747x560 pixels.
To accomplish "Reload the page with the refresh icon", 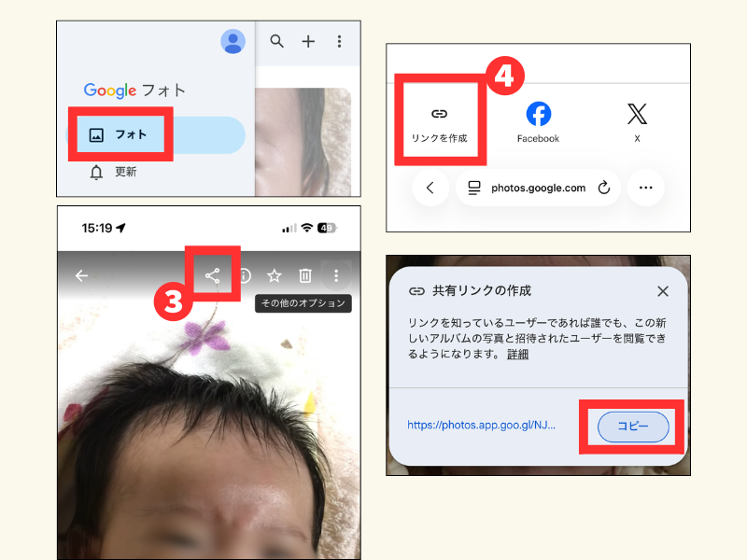I will (603, 188).
